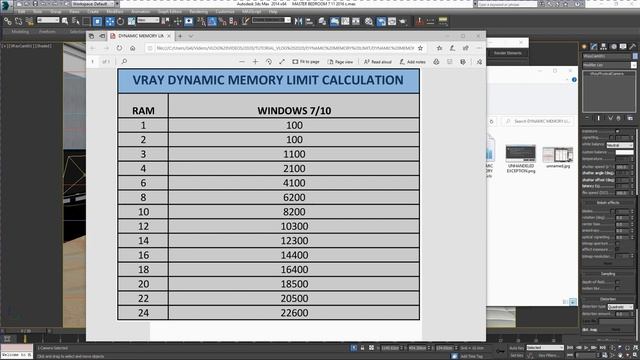This screenshot has height=360, width=640.
Task: Click the Page view button
Action: pos(340,62)
